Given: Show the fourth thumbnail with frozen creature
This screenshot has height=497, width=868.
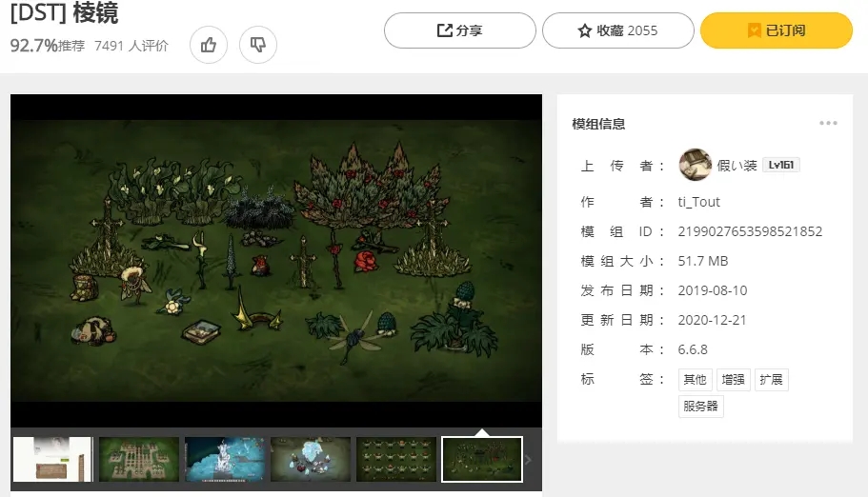Looking at the screenshot, I should point(311,459).
